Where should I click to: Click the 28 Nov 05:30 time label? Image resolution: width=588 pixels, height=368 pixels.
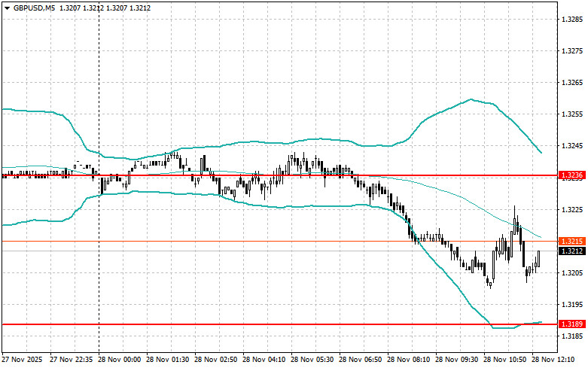coord(312,360)
